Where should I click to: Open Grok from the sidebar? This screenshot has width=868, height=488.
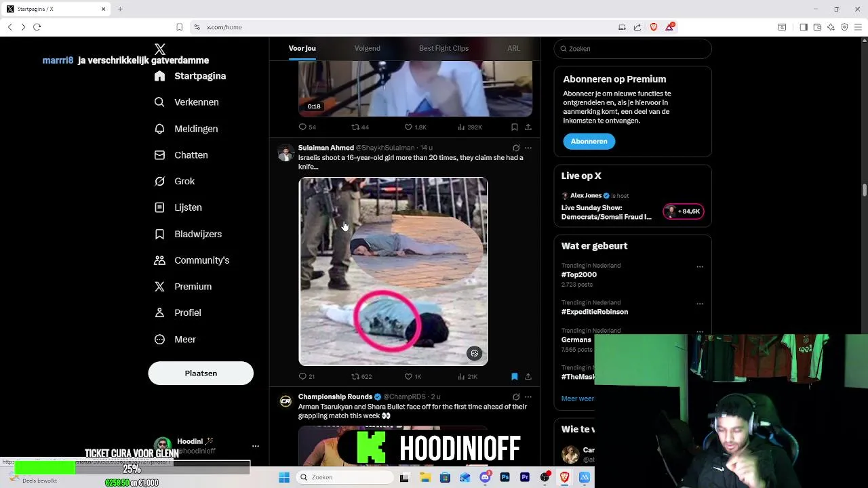pyautogui.click(x=174, y=181)
